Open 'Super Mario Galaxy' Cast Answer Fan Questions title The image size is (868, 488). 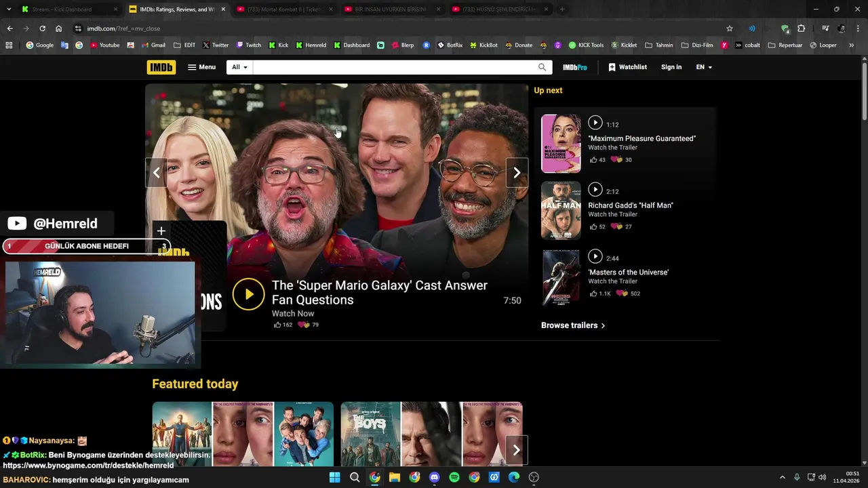[x=380, y=293]
